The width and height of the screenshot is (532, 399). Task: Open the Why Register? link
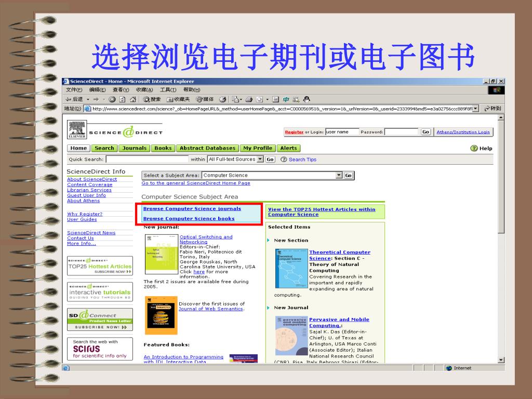(85, 214)
